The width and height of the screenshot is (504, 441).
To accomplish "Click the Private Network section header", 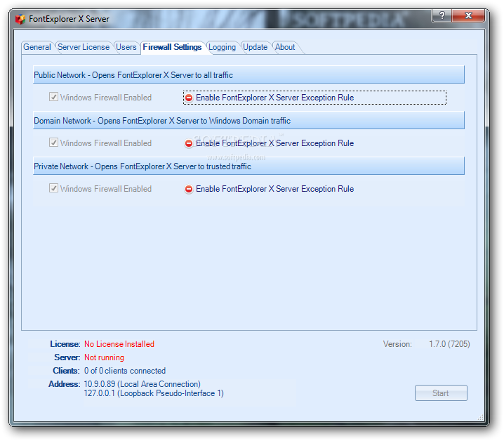I will [x=248, y=166].
